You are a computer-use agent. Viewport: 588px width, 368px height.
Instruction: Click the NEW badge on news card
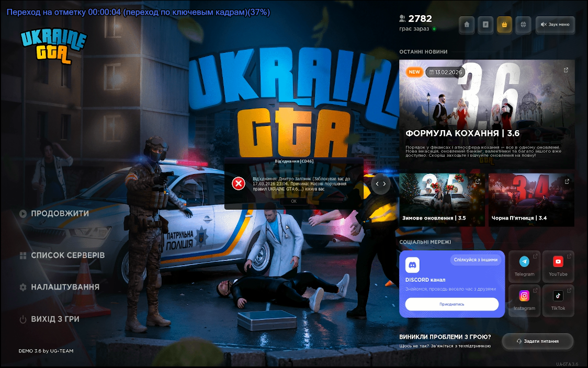(x=414, y=72)
